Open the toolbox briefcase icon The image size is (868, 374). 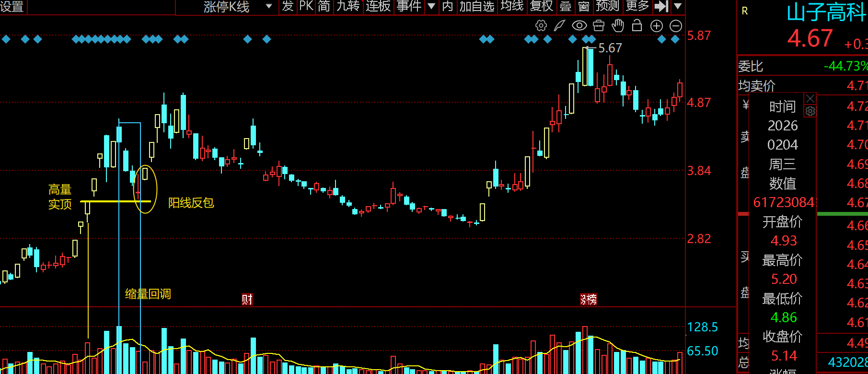(599, 26)
